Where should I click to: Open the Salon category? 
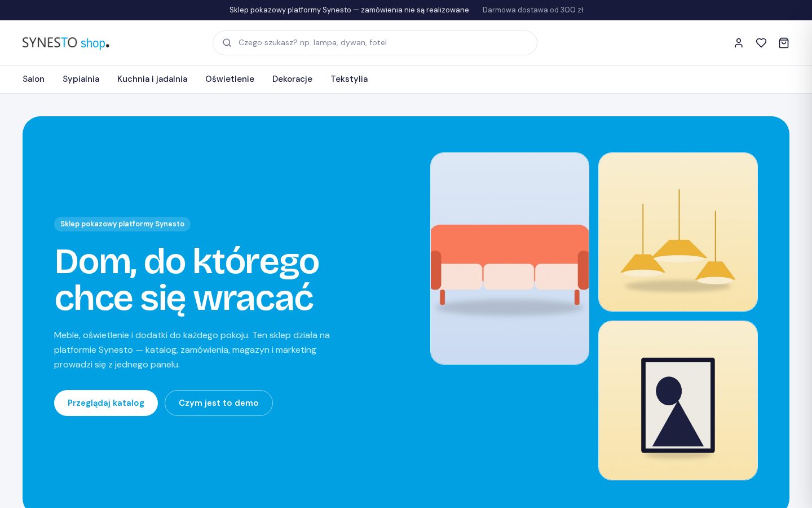(x=33, y=79)
